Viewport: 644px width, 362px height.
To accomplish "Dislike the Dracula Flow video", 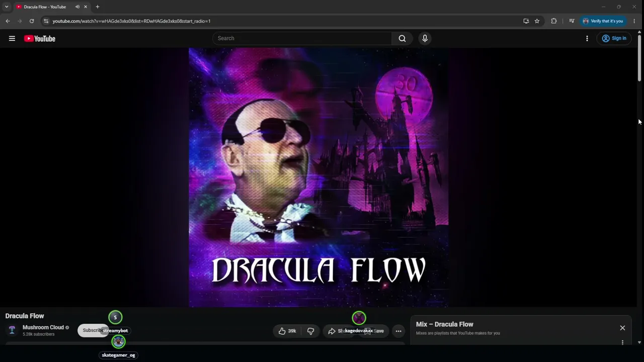I will click(311, 331).
